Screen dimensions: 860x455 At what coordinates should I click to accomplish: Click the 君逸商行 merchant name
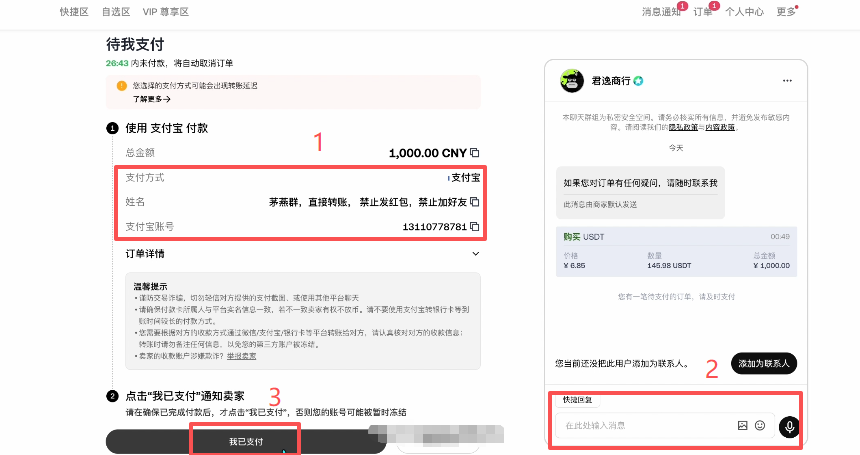610,81
